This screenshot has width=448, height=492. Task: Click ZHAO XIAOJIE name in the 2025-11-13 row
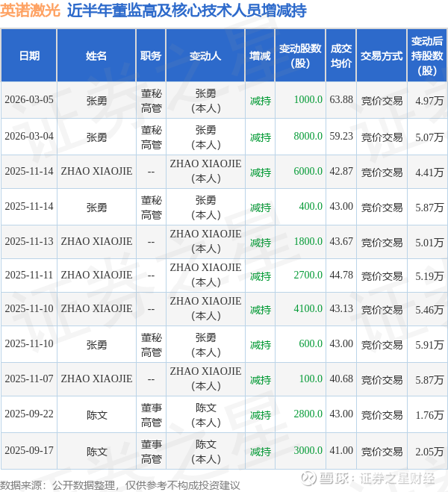pos(96,241)
